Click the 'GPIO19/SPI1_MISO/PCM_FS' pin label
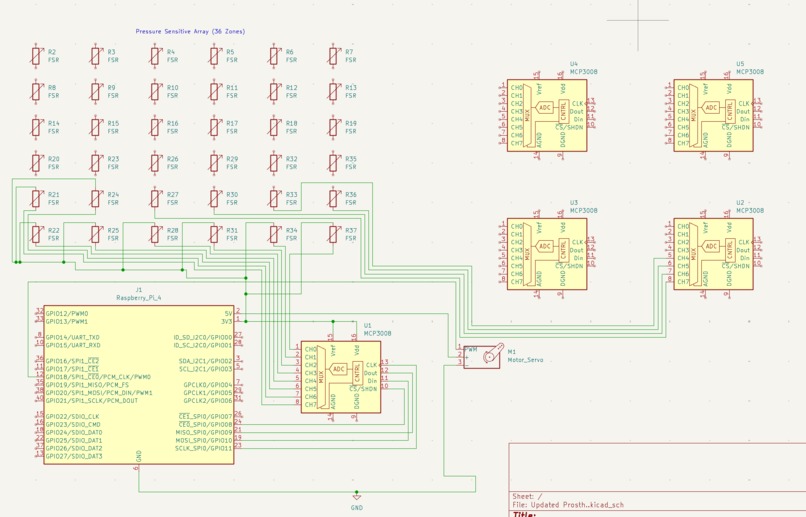806x517 pixels. click(x=87, y=384)
